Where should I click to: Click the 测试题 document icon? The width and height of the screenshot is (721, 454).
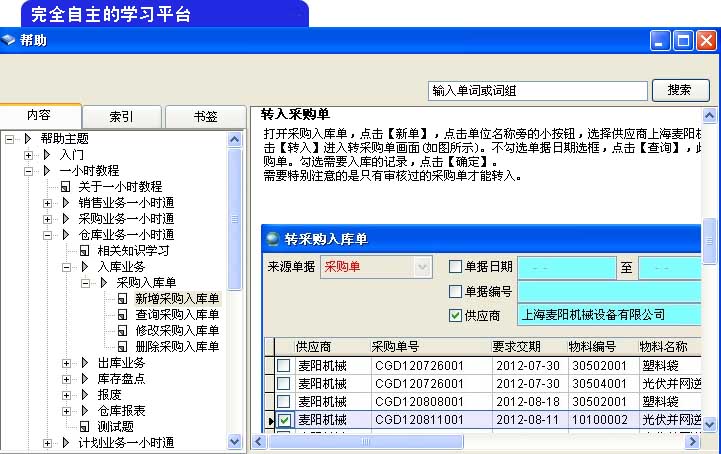[x=86, y=427]
